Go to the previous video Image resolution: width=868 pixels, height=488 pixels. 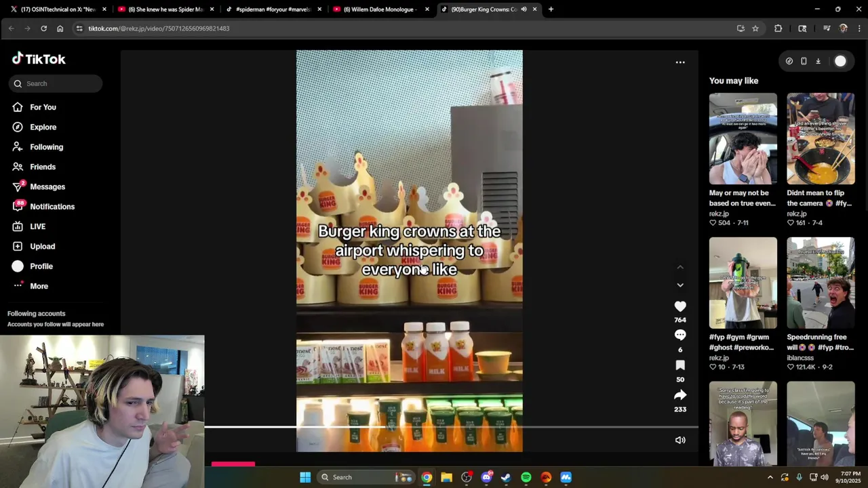680,267
